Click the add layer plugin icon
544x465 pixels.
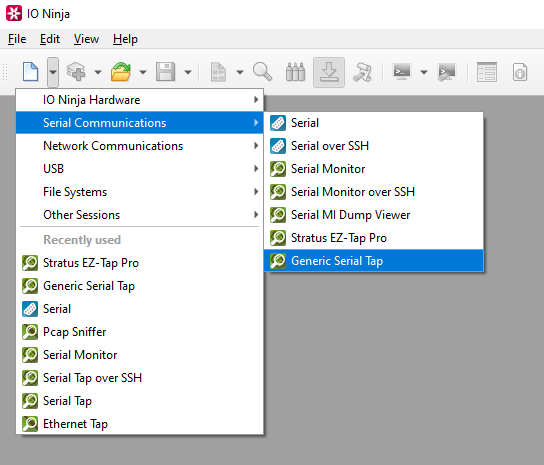tap(76, 72)
